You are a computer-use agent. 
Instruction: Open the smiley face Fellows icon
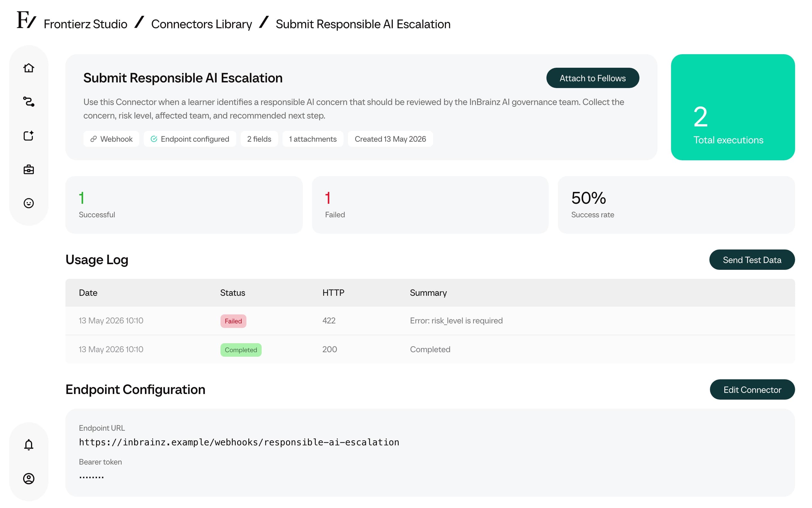click(x=29, y=203)
